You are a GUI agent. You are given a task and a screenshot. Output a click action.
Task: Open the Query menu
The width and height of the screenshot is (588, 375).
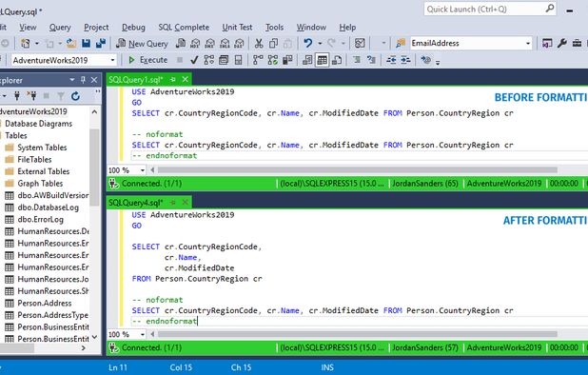click(60, 28)
